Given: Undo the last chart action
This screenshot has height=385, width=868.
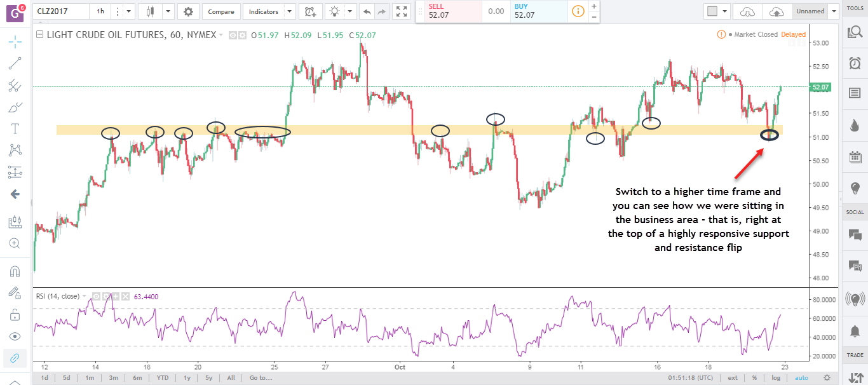Looking at the screenshot, I should 366,11.
